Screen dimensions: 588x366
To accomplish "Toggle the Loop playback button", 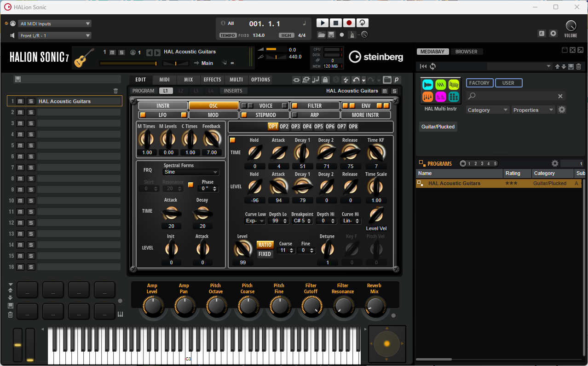I will (363, 23).
